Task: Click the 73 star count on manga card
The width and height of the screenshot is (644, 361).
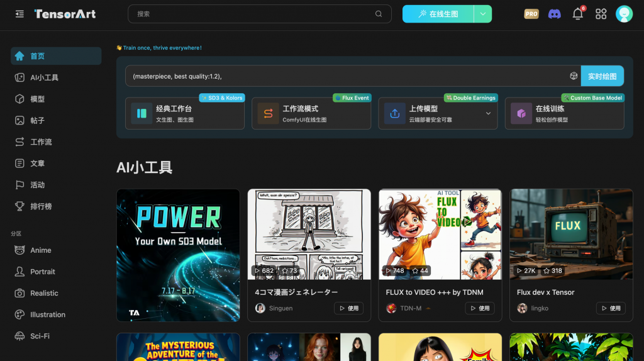Action: point(289,270)
